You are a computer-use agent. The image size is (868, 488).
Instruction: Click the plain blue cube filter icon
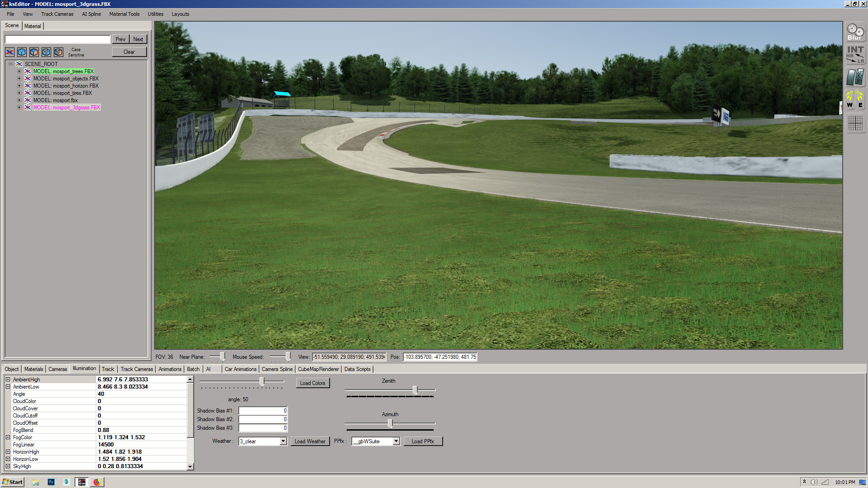(x=22, y=52)
